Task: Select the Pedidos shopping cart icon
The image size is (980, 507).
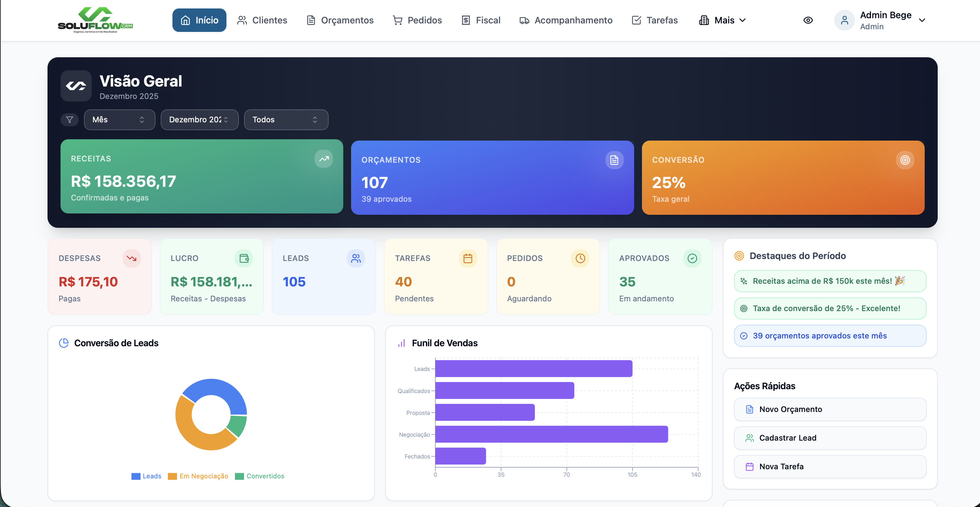Action: pyautogui.click(x=398, y=20)
